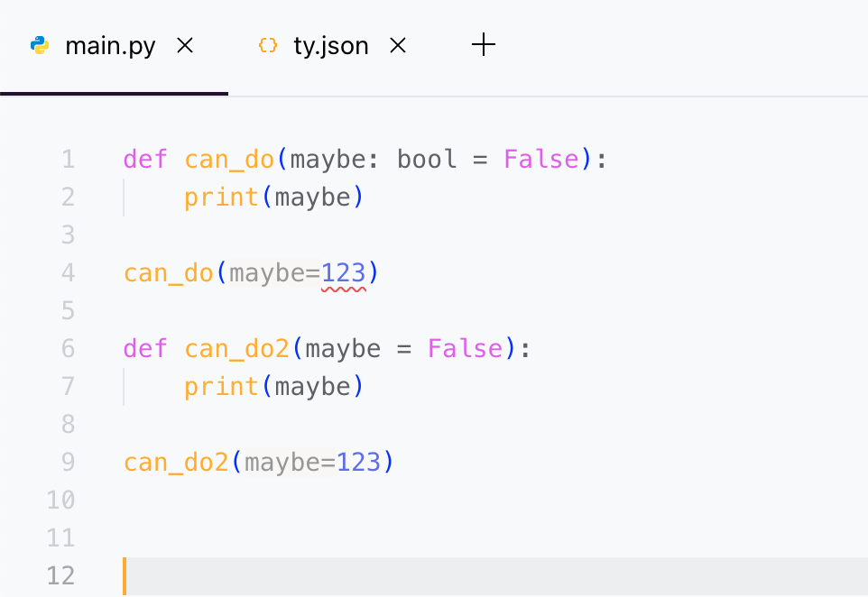This screenshot has height=597, width=868.
Task: Click the False default value on line 6
Action: pyautogui.click(x=465, y=349)
